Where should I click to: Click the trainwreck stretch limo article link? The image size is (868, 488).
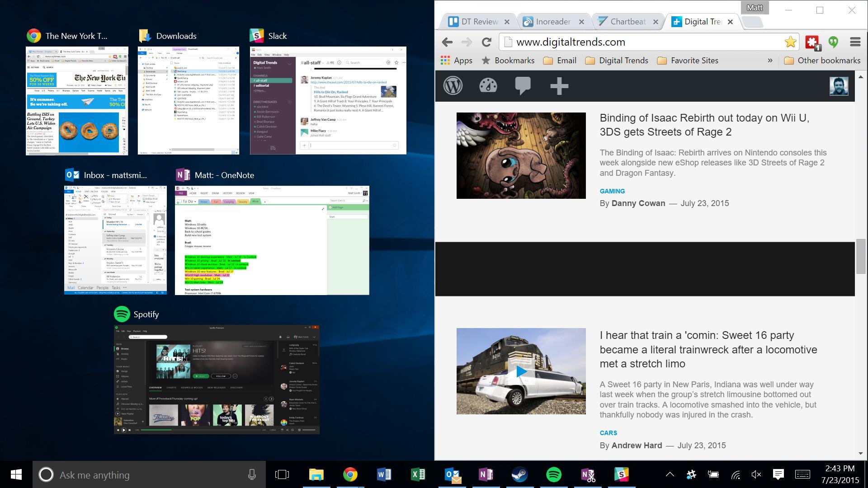point(708,349)
